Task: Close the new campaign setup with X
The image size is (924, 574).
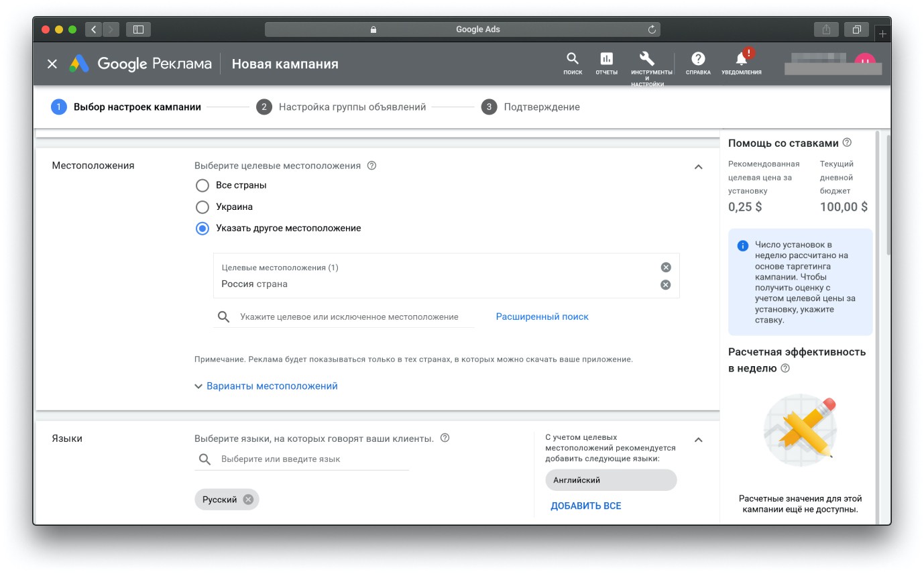Action: tap(52, 64)
